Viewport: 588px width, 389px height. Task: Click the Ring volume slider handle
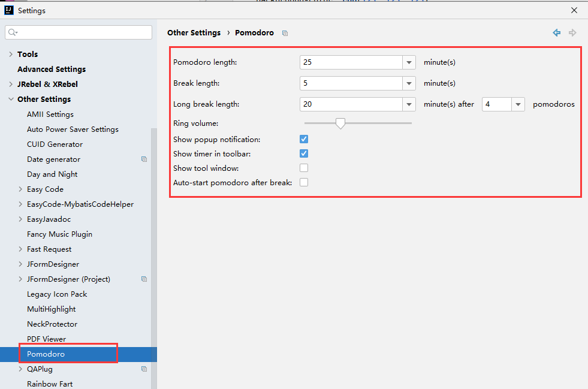pyautogui.click(x=340, y=123)
